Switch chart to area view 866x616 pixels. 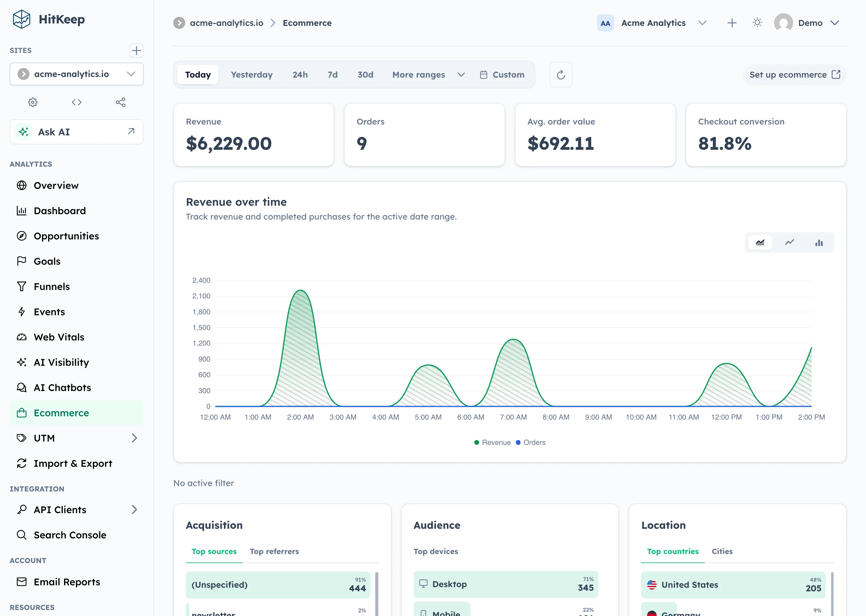coord(760,243)
